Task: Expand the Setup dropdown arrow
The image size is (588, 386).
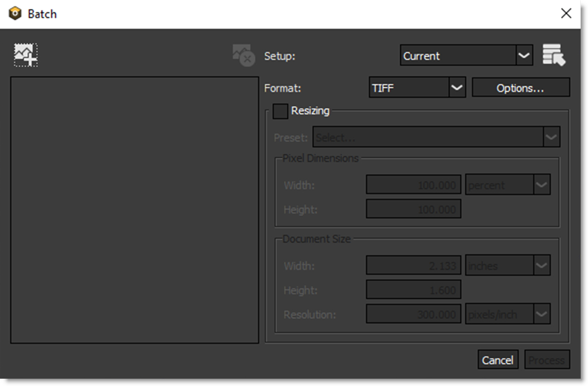Action: [x=524, y=55]
